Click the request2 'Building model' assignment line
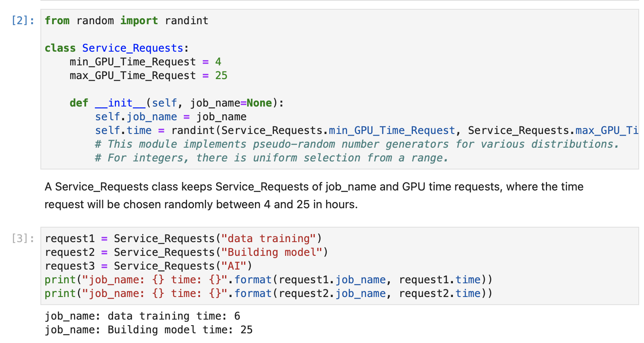The width and height of the screenshot is (644, 343). coord(186,252)
